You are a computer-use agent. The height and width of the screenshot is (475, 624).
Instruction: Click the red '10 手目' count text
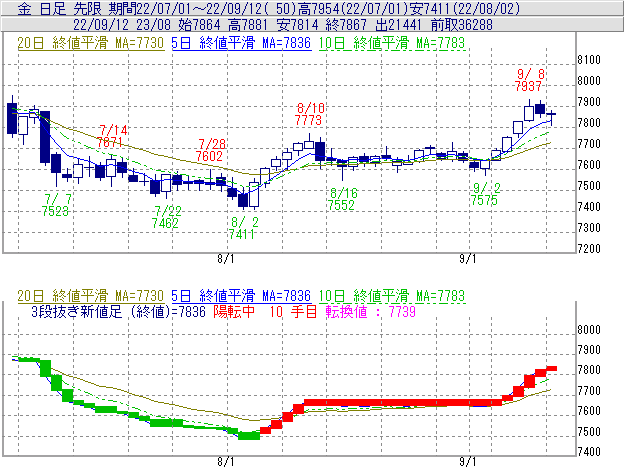[x=293, y=311]
